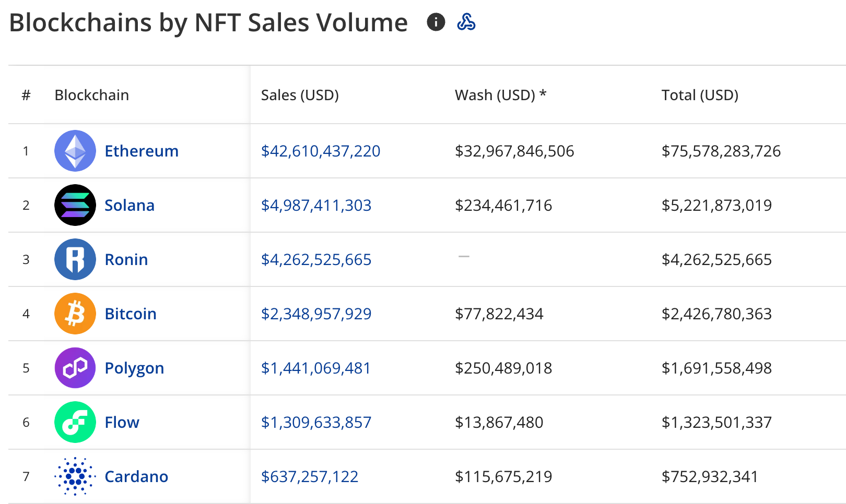This screenshot has width=846, height=504.
Task: Open the Ethereum blockchain link
Action: click(x=142, y=151)
